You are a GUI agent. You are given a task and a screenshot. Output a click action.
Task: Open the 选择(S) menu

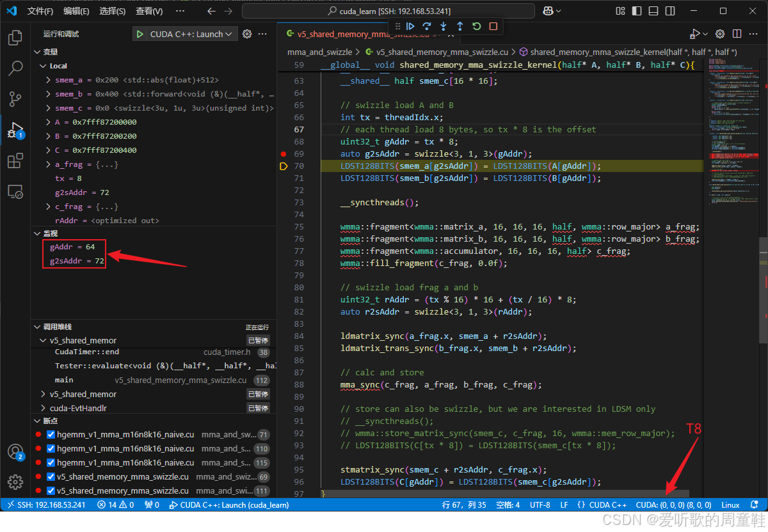(x=113, y=11)
